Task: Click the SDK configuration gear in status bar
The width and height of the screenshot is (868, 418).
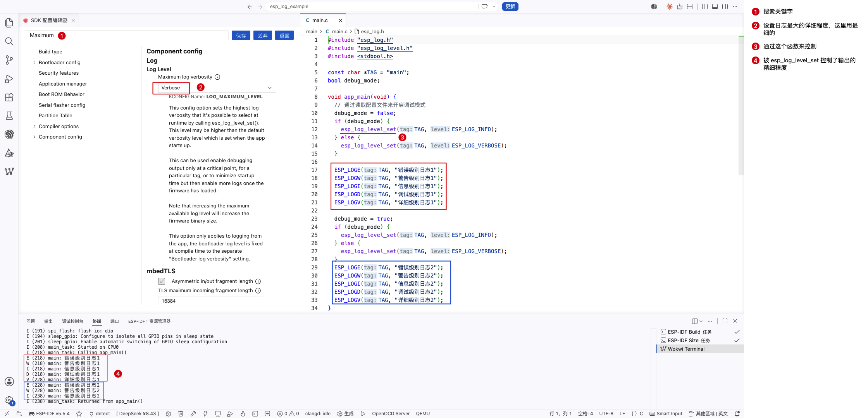Action: [168, 414]
